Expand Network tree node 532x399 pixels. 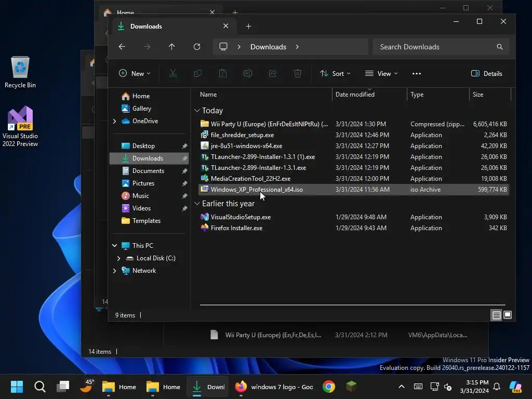tap(115, 271)
